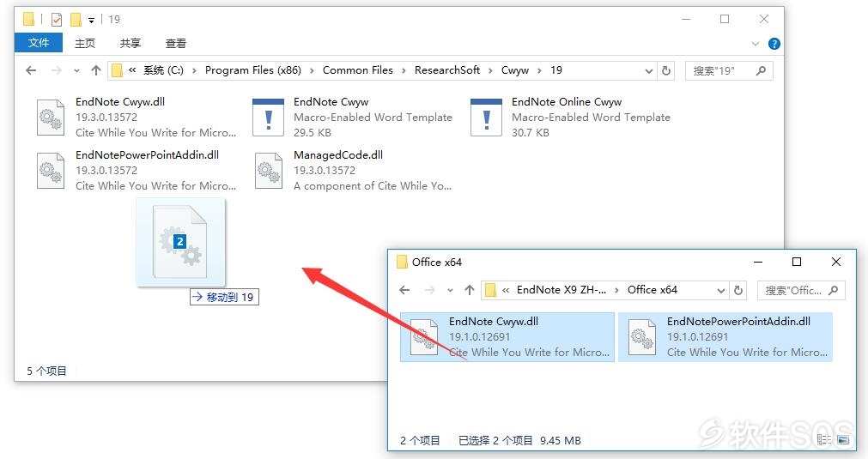The image size is (868, 459).
Task: Click EndNote X9 ZH-... breadcrumb
Action: click(x=561, y=290)
